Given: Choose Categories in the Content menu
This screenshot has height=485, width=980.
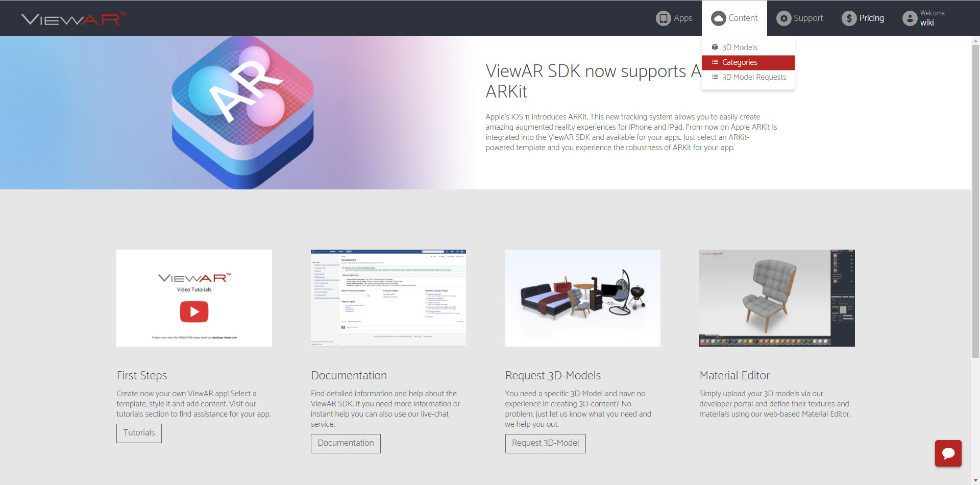Looking at the screenshot, I should pos(739,62).
